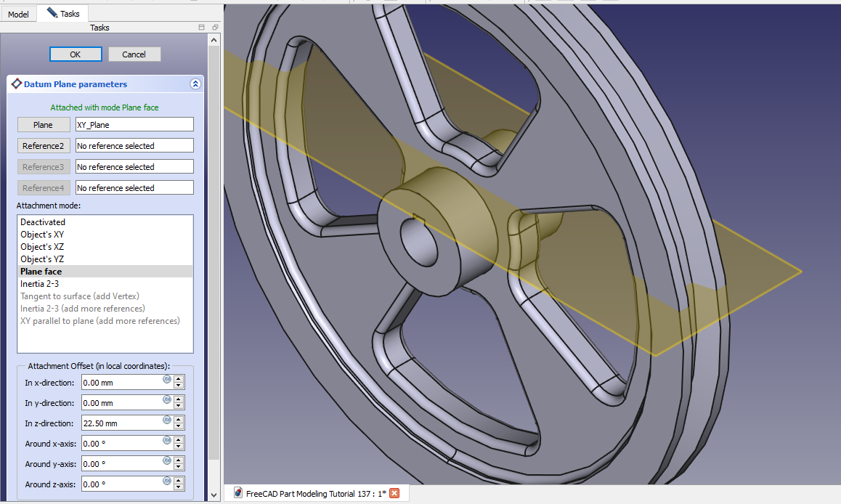
Task: Decrease x-direction offset with down arrow
Action: click(179, 386)
